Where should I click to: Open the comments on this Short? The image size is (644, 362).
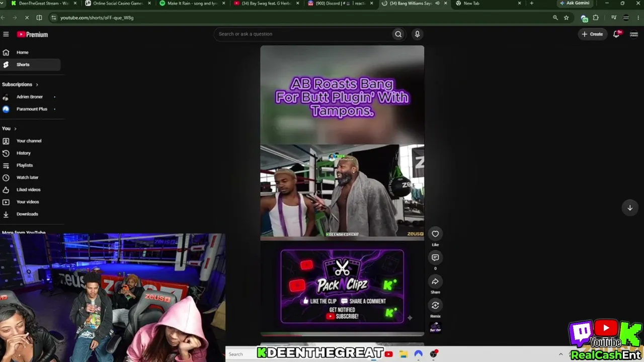pos(435,257)
